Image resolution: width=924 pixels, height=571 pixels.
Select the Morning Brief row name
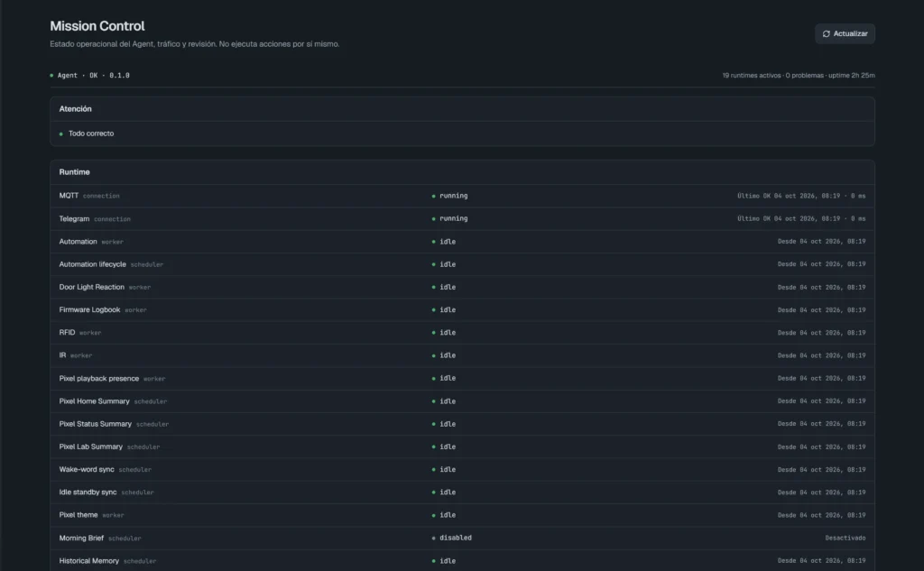[81, 538]
